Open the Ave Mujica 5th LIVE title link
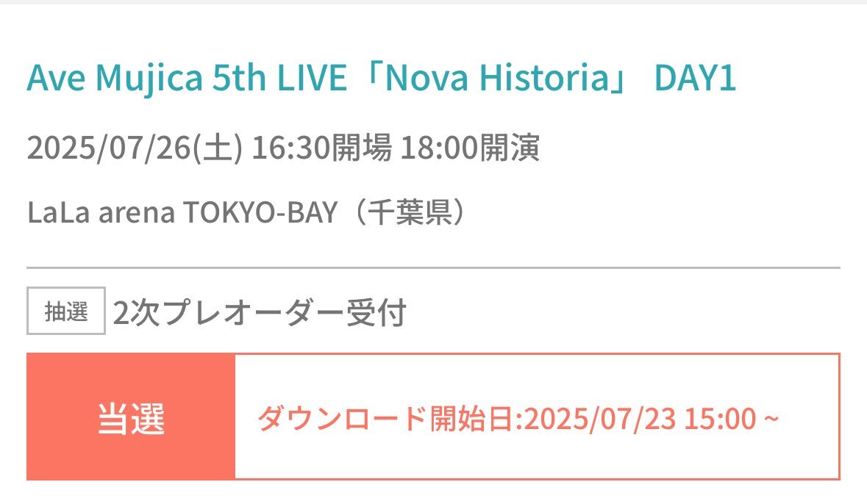The height and width of the screenshot is (504, 867). click(x=382, y=77)
